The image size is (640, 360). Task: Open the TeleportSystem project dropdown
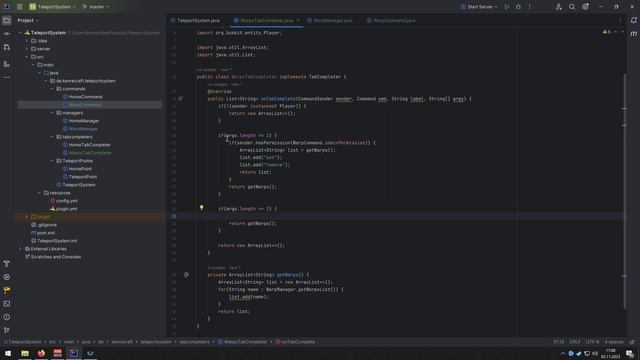point(52,7)
